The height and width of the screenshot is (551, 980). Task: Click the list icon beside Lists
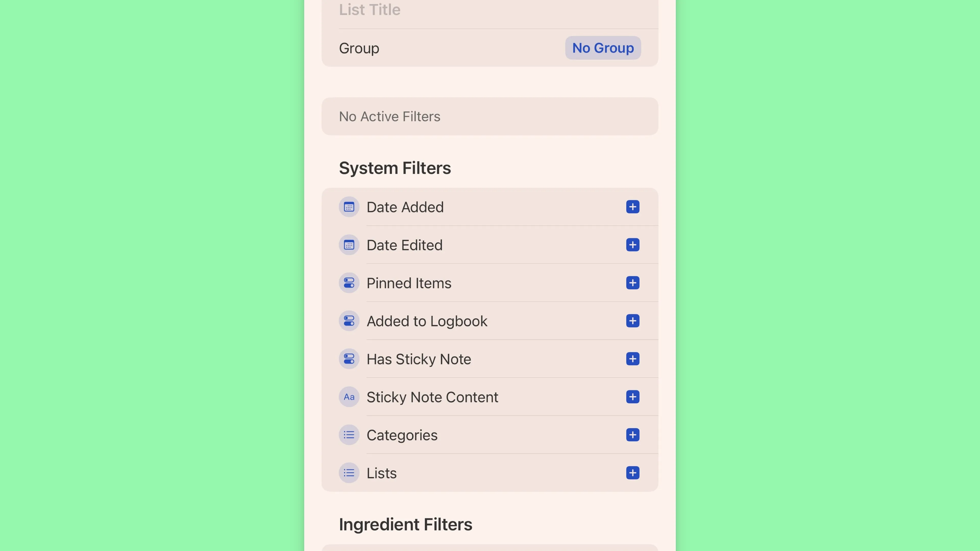click(349, 473)
